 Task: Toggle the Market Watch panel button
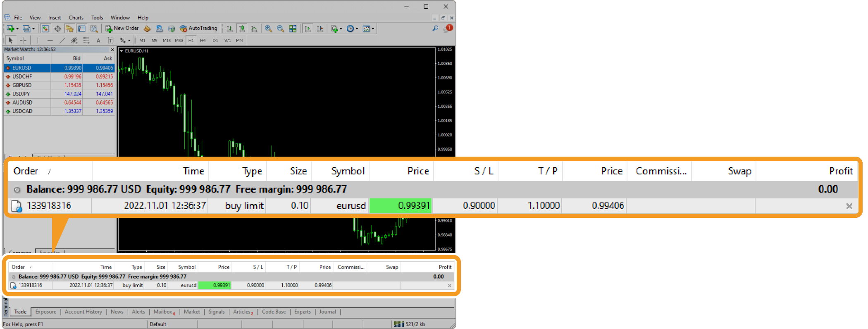(45, 29)
